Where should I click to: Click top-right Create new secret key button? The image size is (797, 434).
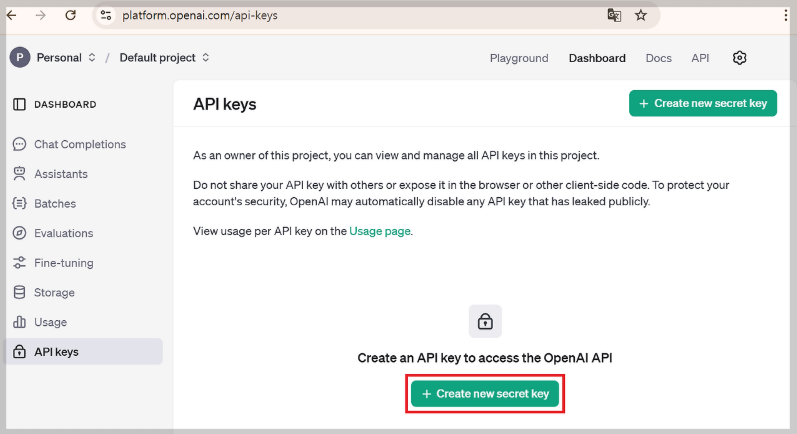coord(702,103)
